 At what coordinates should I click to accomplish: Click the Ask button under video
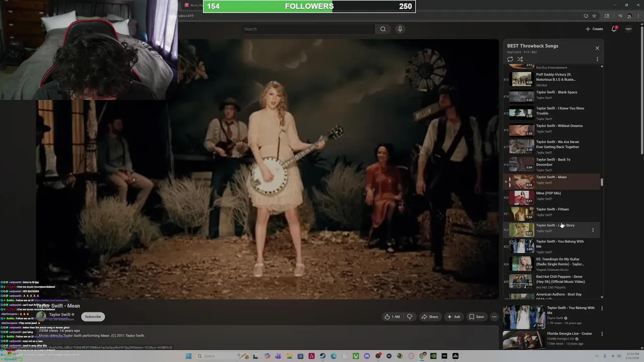[x=454, y=317]
